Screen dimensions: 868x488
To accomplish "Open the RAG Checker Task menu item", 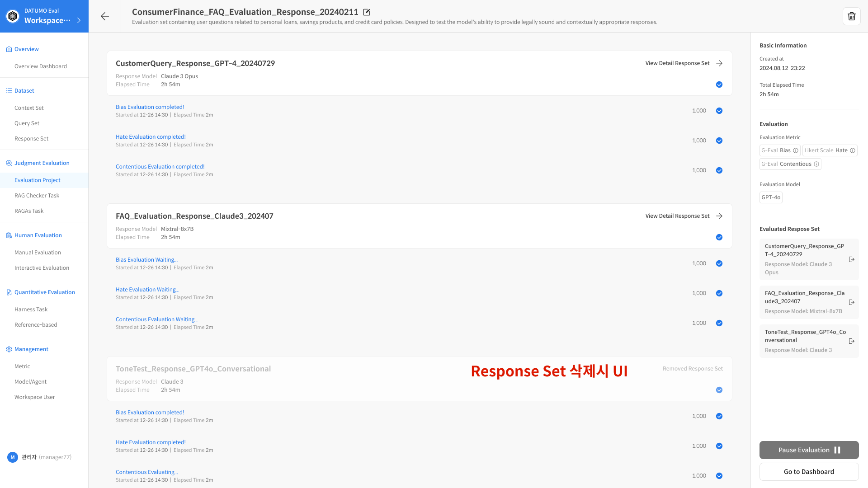I will 37,196.
